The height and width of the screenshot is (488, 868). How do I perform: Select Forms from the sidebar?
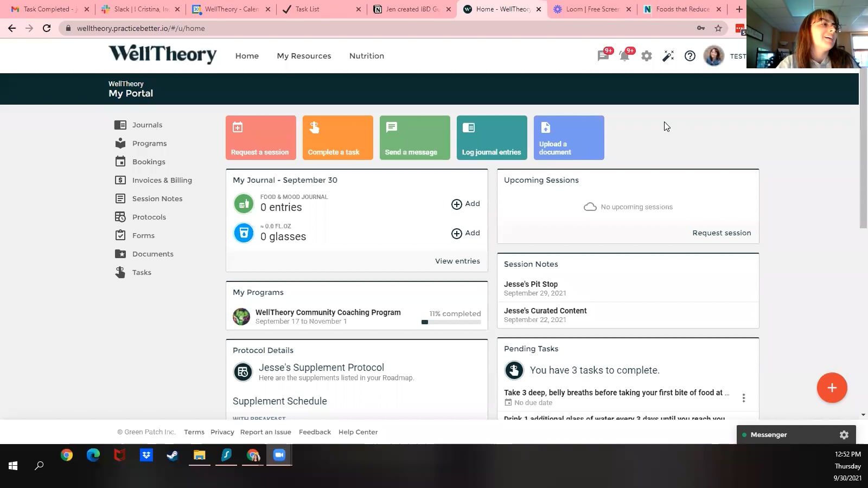(143, 235)
